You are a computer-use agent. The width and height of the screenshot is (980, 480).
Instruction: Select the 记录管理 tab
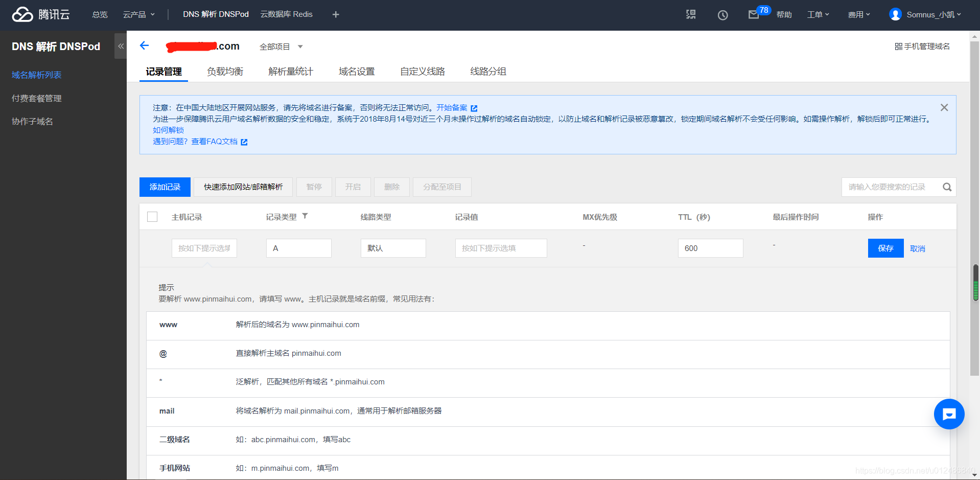(164, 72)
